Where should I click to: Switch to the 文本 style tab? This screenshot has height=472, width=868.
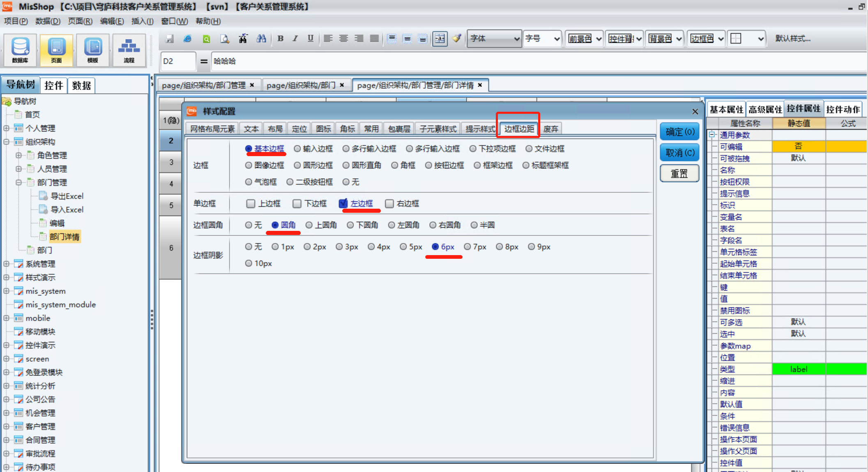251,129
